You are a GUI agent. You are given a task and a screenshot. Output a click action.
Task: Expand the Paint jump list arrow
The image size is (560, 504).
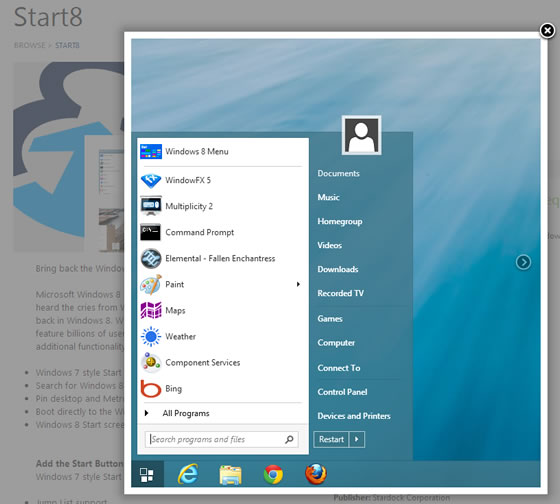tap(298, 284)
